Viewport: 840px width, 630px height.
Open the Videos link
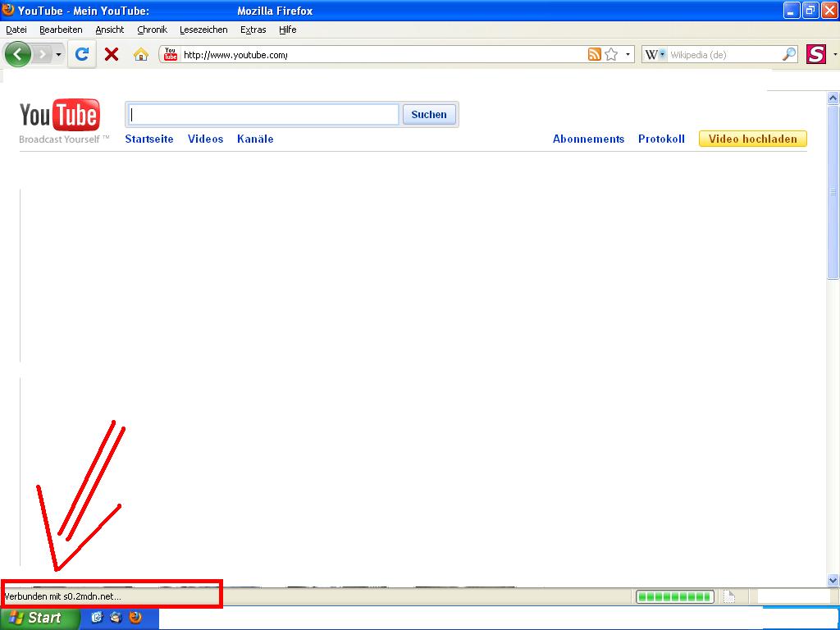click(x=206, y=139)
